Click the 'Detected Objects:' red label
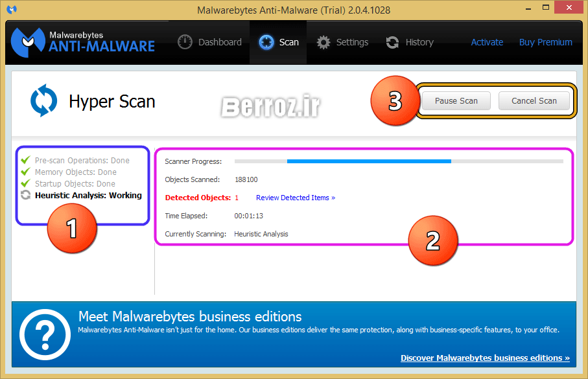Viewport: 588px width, 379px height. click(x=198, y=198)
